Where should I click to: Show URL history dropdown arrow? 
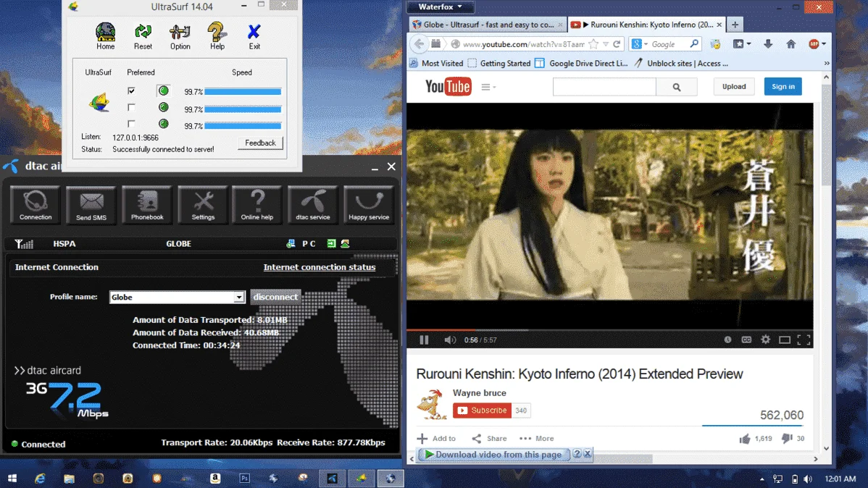click(x=606, y=43)
